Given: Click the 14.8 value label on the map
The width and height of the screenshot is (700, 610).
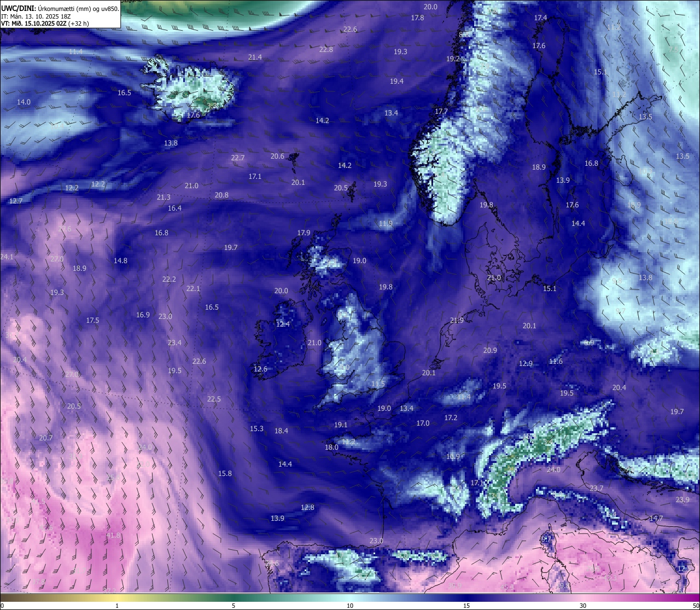Looking at the screenshot, I should tap(120, 261).
